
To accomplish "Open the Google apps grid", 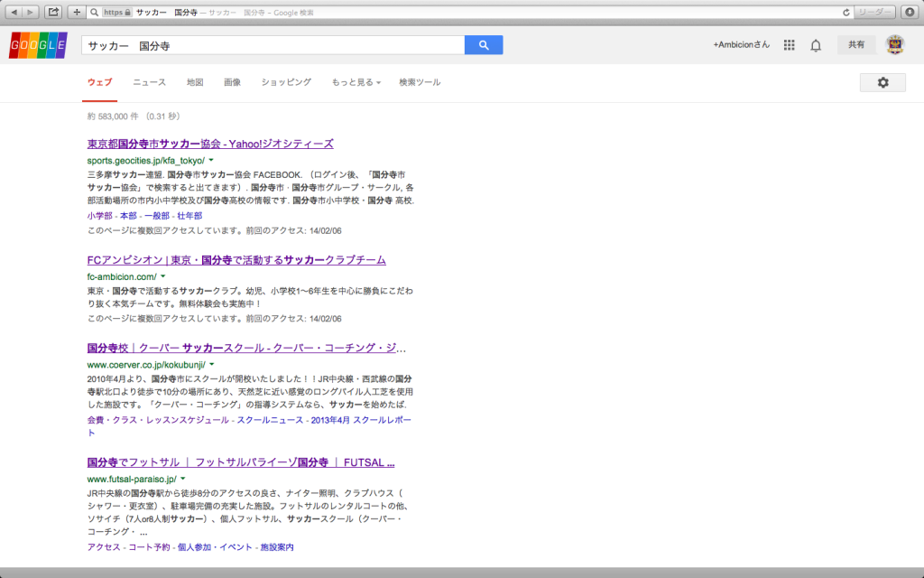I will [790, 45].
